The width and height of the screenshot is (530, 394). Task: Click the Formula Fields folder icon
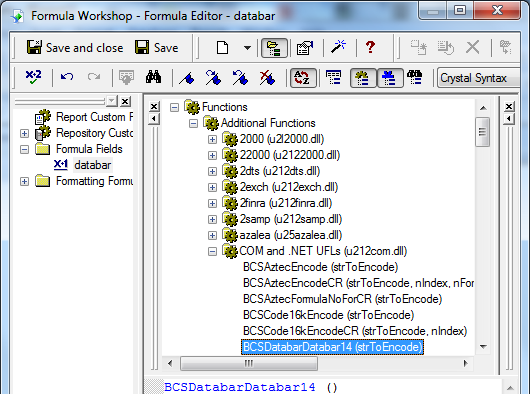pyautogui.click(x=43, y=149)
